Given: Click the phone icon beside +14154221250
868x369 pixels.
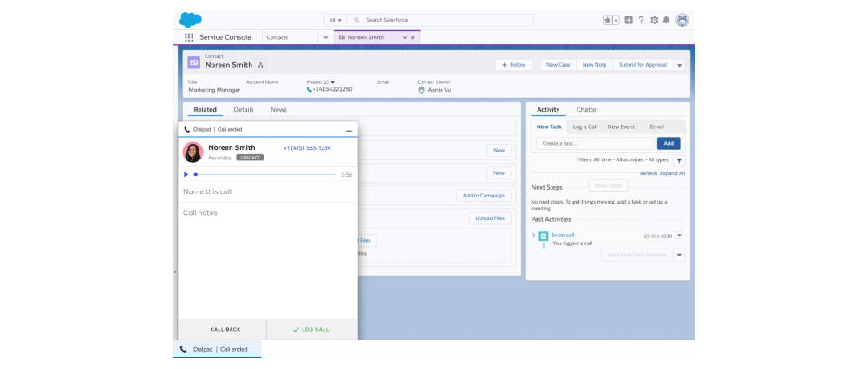Looking at the screenshot, I should [x=310, y=89].
